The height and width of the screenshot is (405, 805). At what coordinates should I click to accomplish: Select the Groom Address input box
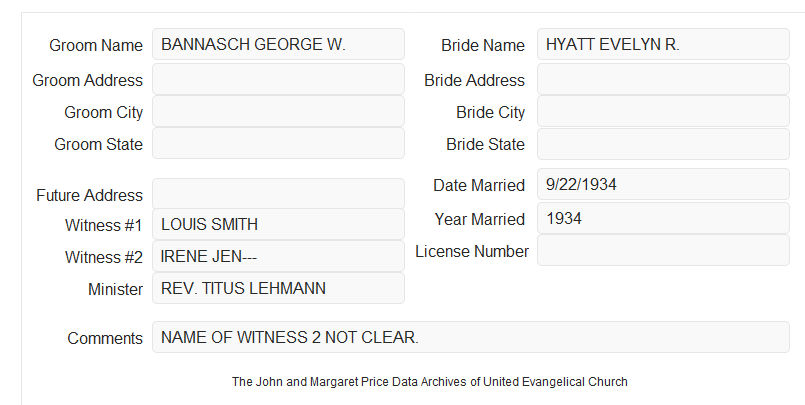[x=278, y=79]
